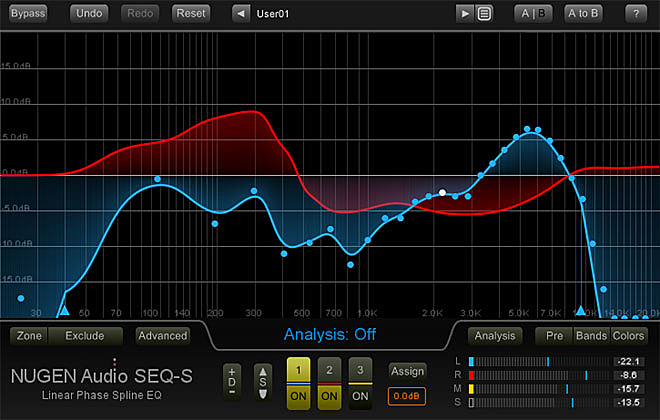This screenshot has height=420, width=660.
Task: Toggle band 2 ON switch
Action: tap(329, 396)
